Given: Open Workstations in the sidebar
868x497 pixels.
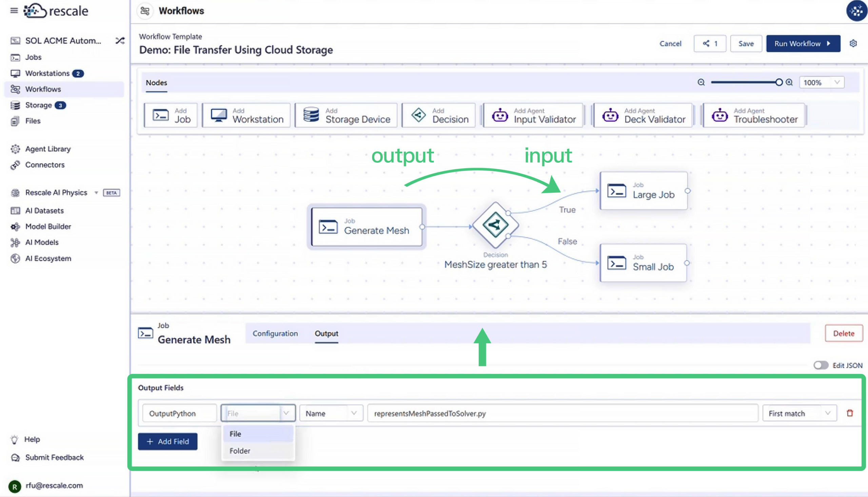Looking at the screenshot, I should pyautogui.click(x=47, y=73).
